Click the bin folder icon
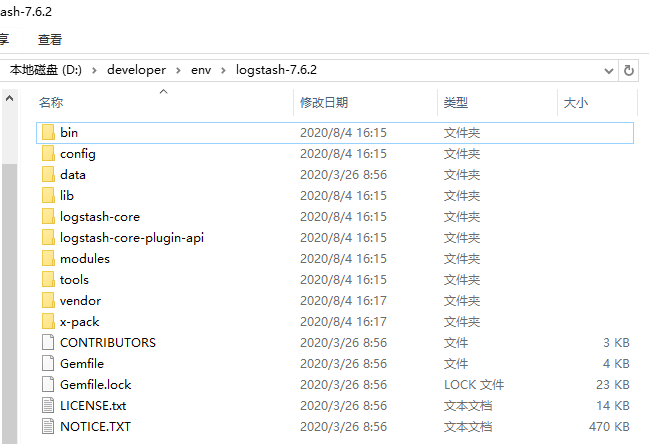Viewport: 649px width, 444px height. (48, 133)
